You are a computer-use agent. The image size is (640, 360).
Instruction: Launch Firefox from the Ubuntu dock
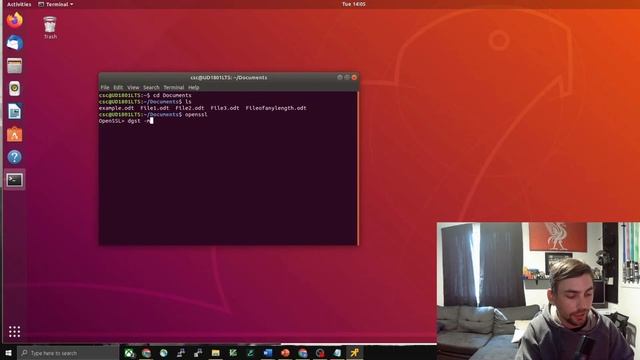[15, 20]
